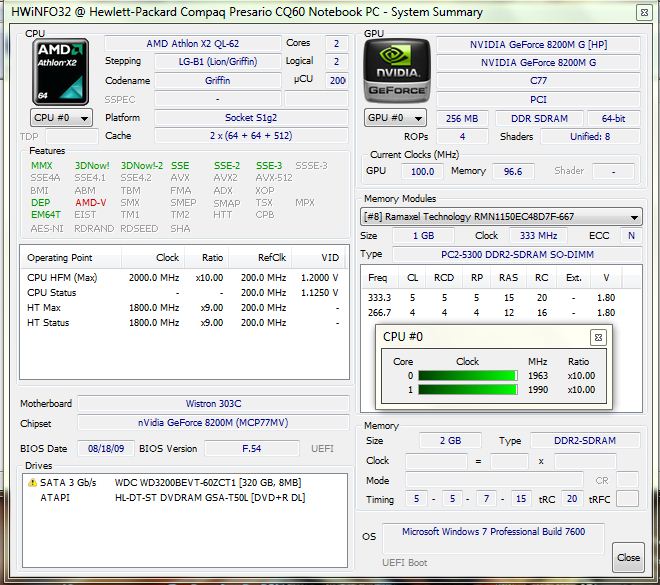Click the Clock column header in operating table
This screenshot has height=585, width=660.
tap(154, 258)
